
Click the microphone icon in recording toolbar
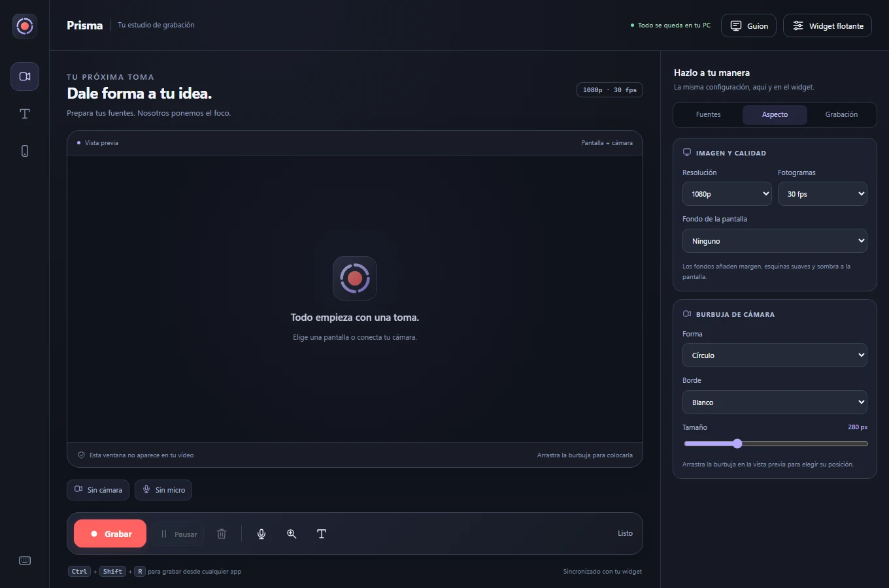[x=261, y=534]
